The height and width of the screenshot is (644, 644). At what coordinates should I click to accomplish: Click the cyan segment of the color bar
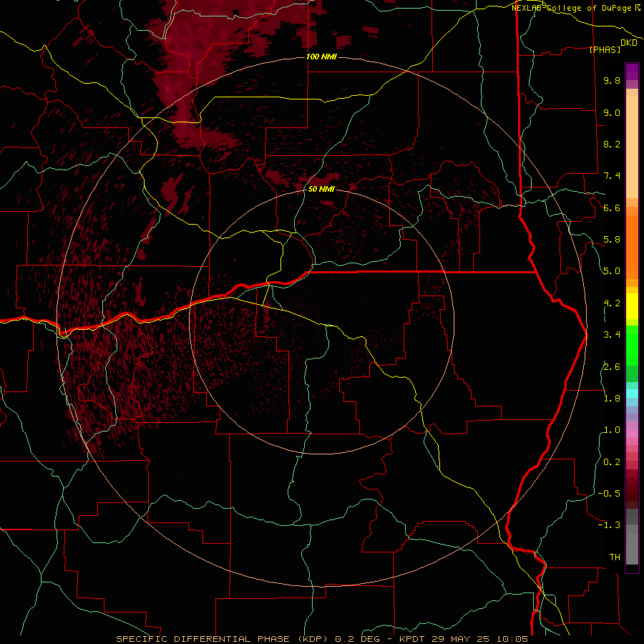[632, 394]
